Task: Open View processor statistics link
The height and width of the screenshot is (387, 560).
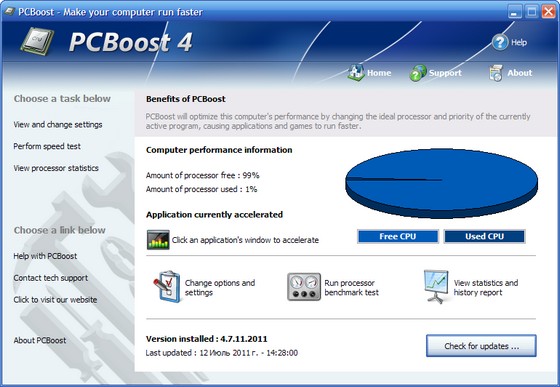Action: tap(56, 168)
